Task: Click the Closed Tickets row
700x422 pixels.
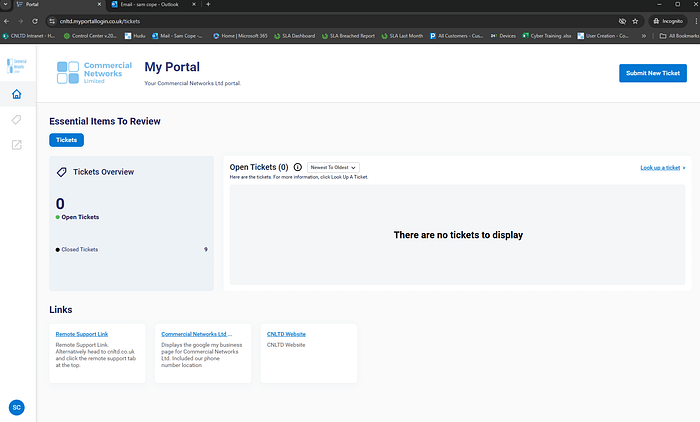Action: [131, 250]
